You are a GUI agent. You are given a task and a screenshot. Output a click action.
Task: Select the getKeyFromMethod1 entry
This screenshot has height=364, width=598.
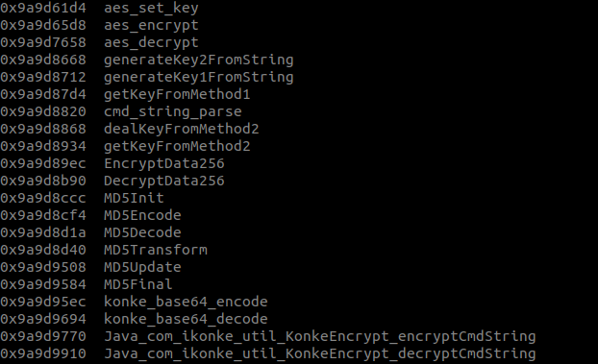point(177,94)
